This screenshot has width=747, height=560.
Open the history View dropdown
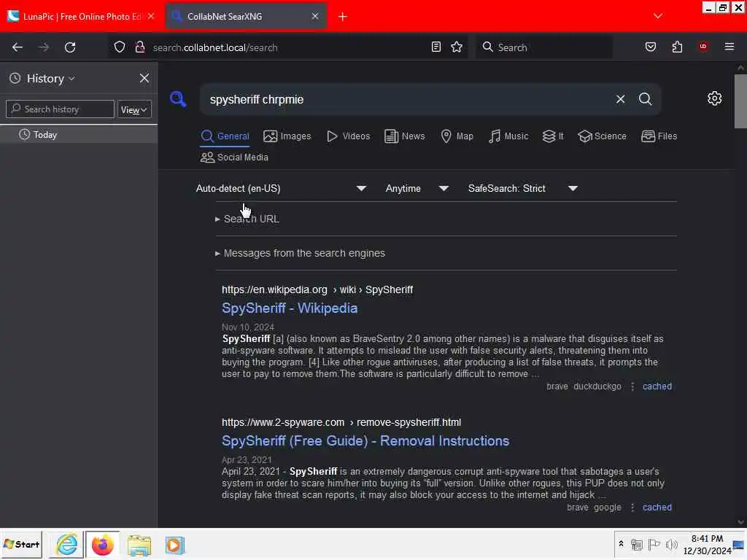click(x=134, y=109)
